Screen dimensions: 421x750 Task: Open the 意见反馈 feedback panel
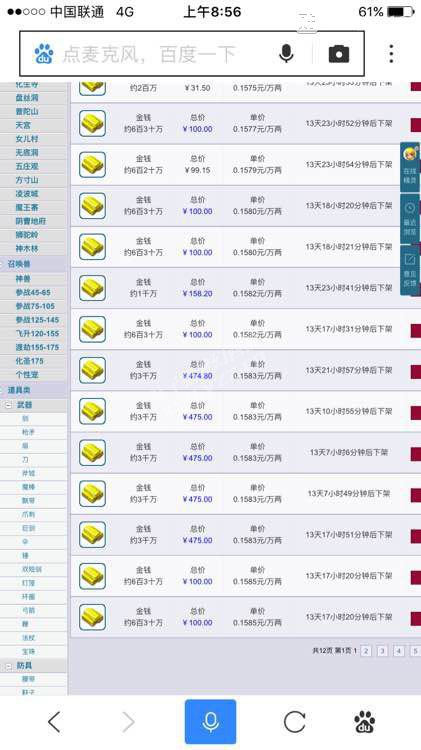point(410,271)
